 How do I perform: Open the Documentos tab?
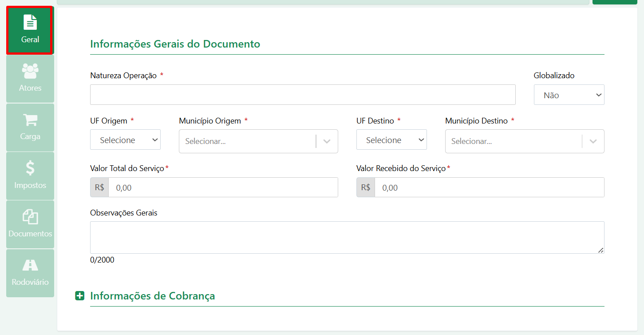coord(30,224)
